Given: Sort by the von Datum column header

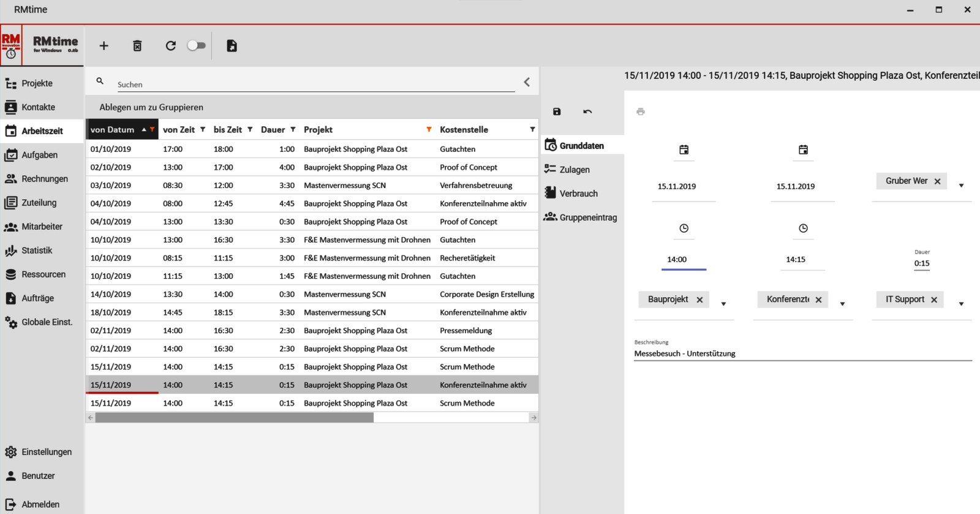Looking at the screenshot, I should pyautogui.click(x=112, y=130).
